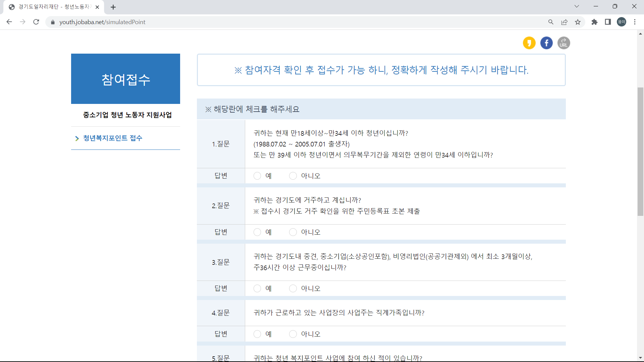Select 아니오 for question 2
The width and height of the screenshot is (644, 362).
point(293,232)
